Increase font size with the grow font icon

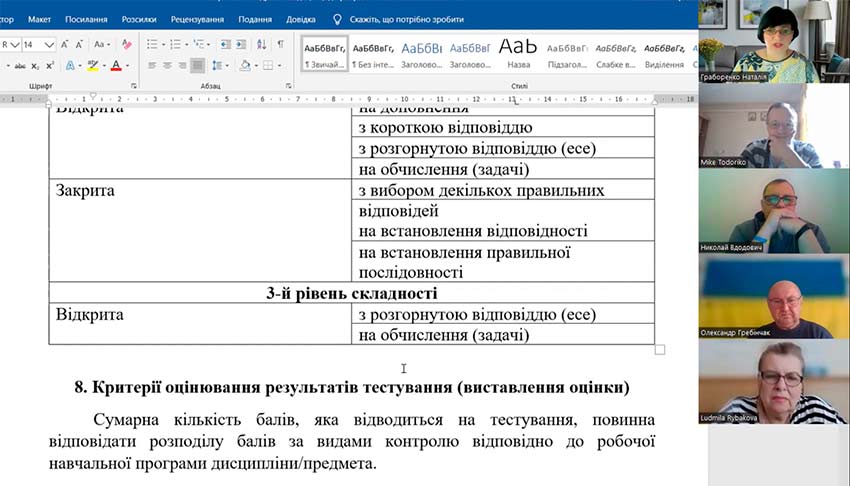pyautogui.click(x=64, y=44)
